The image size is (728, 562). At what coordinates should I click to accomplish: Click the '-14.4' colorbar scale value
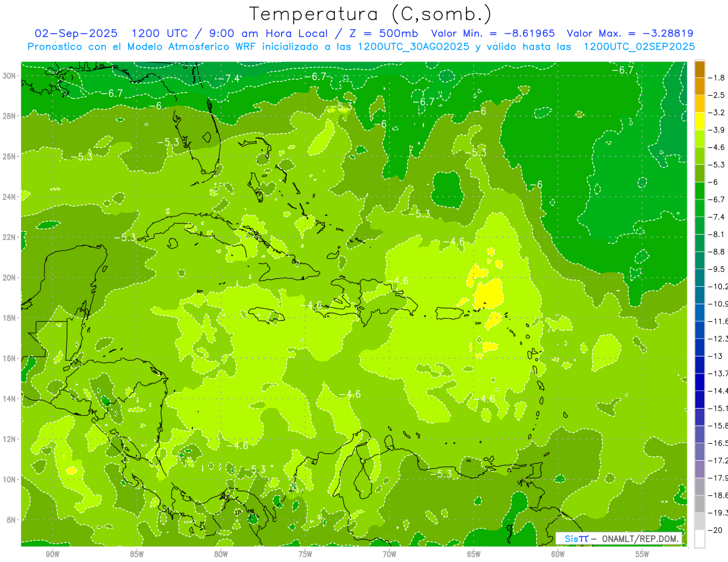click(x=719, y=390)
